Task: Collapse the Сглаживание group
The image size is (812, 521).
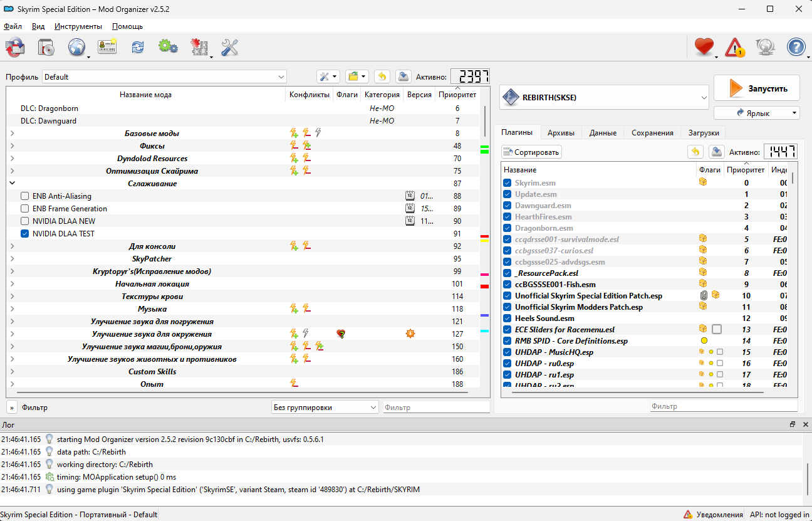Action: 12,184
